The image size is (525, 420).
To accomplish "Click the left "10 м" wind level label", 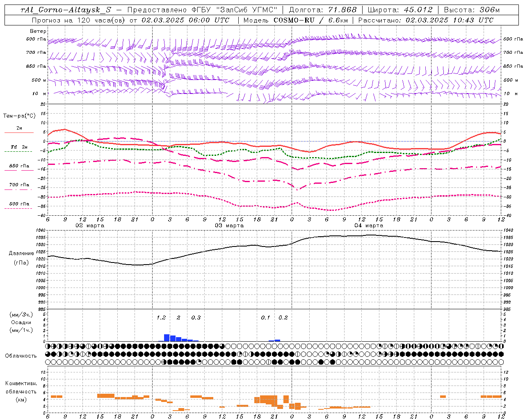I will point(40,94).
